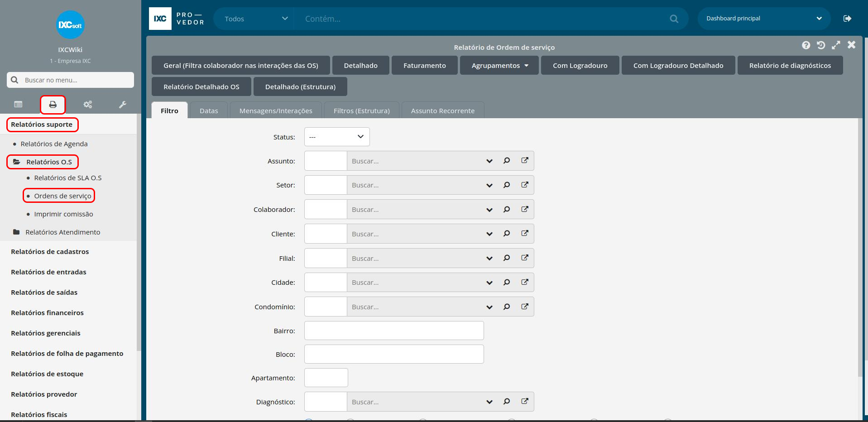Open Relatórios de SLA O.S item

(x=68, y=177)
